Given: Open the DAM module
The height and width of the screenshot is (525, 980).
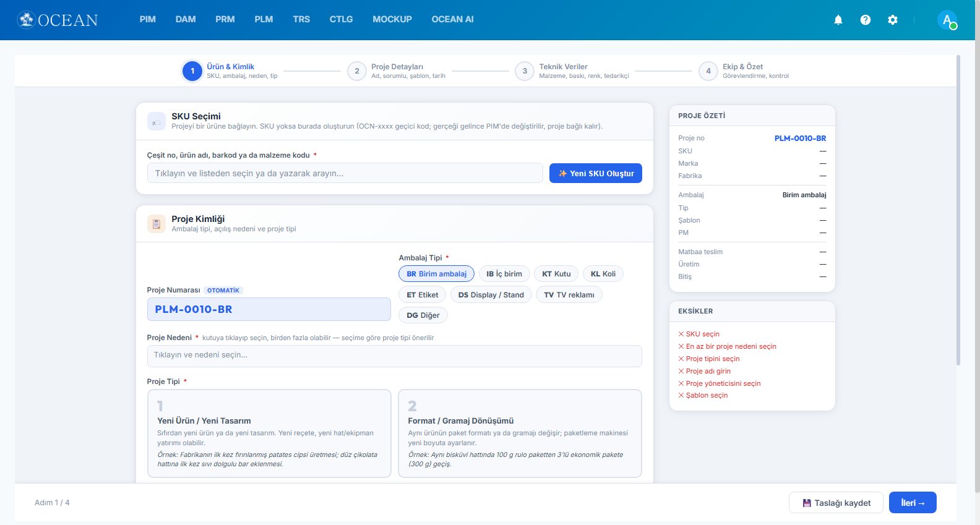Looking at the screenshot, I should pos(186,19).
